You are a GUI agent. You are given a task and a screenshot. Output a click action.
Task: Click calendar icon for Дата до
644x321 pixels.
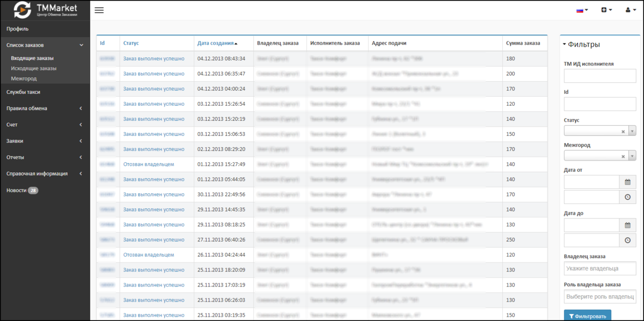point(627,225)
